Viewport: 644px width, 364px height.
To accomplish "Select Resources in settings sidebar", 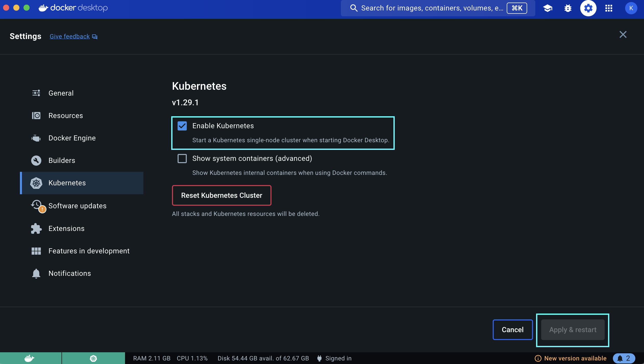I will click(x=66, y=115).
